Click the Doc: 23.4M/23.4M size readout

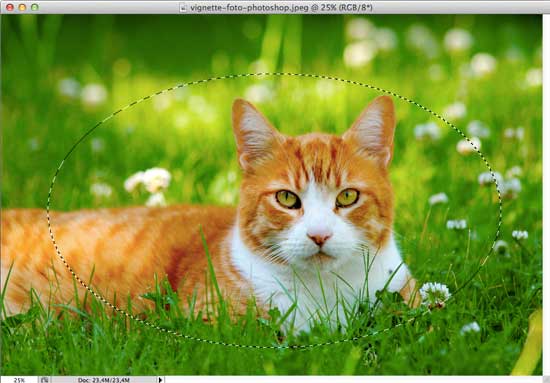coord(104,380)
